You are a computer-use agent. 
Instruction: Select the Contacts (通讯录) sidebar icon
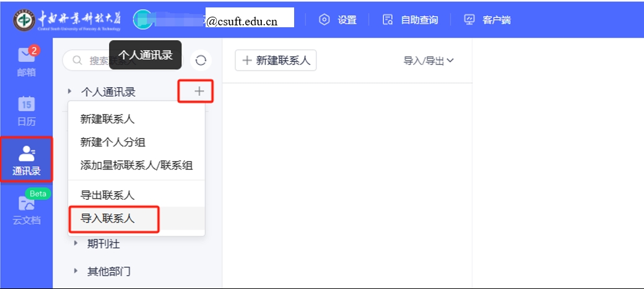pos(26,159)
